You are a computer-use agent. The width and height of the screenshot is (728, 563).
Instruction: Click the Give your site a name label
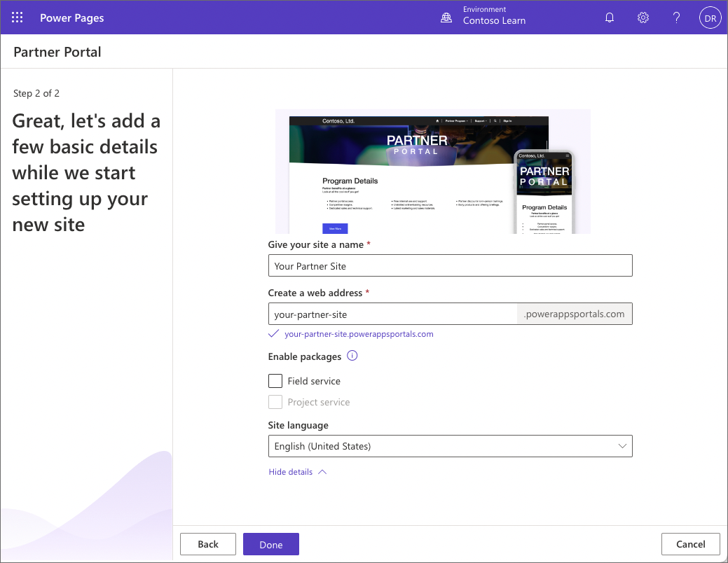316,244
